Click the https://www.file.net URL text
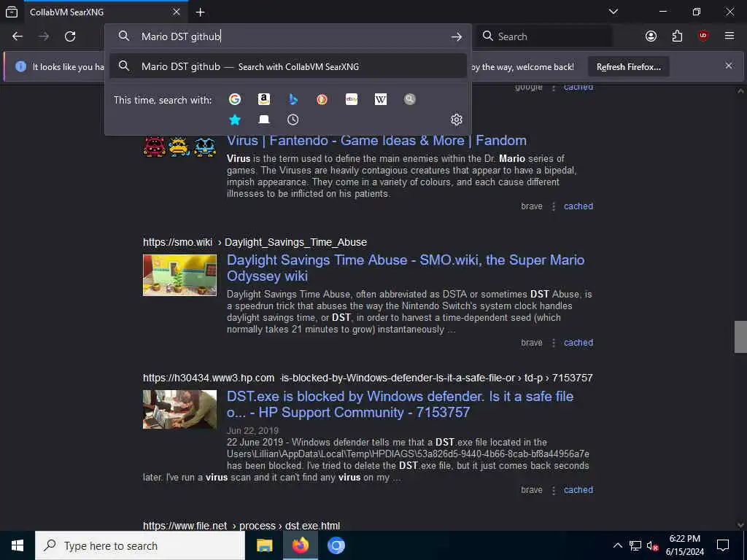The width and height of the screenshot is (747, 560). (185, 526)
